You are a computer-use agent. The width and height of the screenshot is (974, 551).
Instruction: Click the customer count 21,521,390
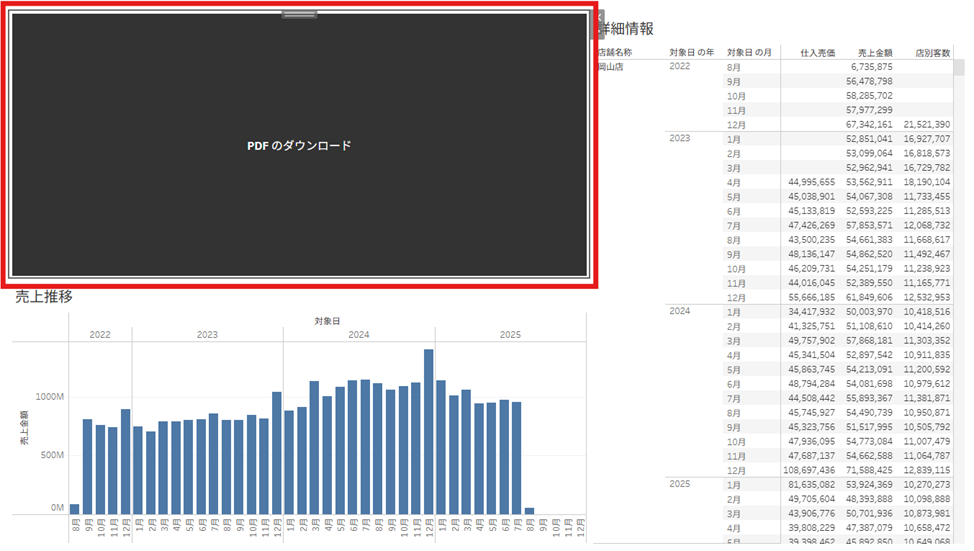(x=927, y=125)
